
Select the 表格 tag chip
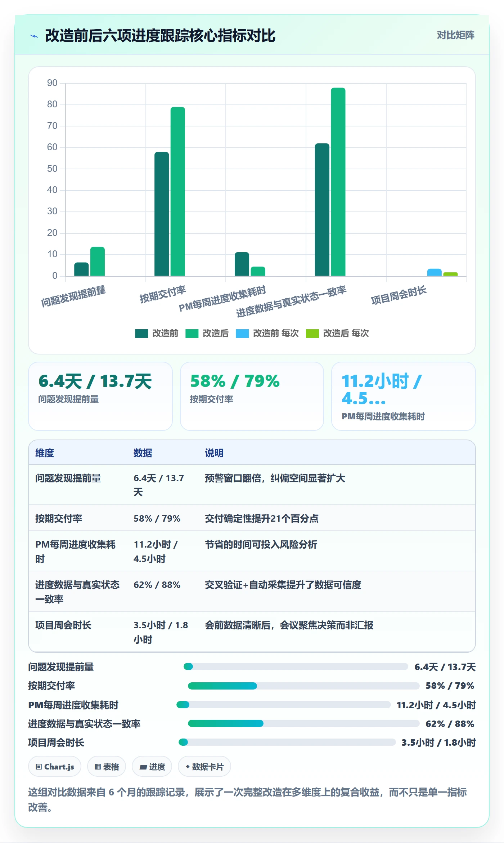[x=107, y=767]
